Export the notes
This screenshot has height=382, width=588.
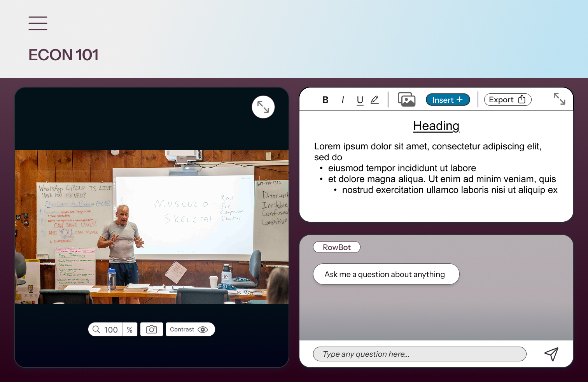click(x=507, y=100)
